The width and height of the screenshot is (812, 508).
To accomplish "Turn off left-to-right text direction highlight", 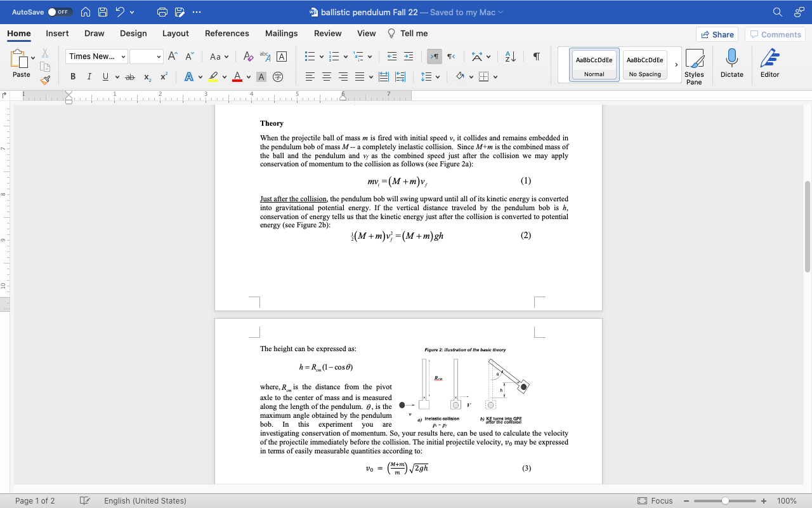I will 434,57.
